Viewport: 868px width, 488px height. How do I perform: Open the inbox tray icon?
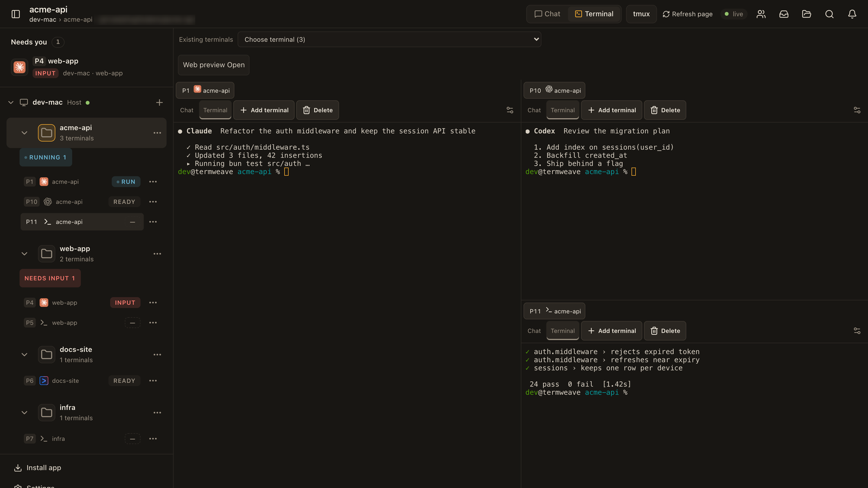[784, 14]
